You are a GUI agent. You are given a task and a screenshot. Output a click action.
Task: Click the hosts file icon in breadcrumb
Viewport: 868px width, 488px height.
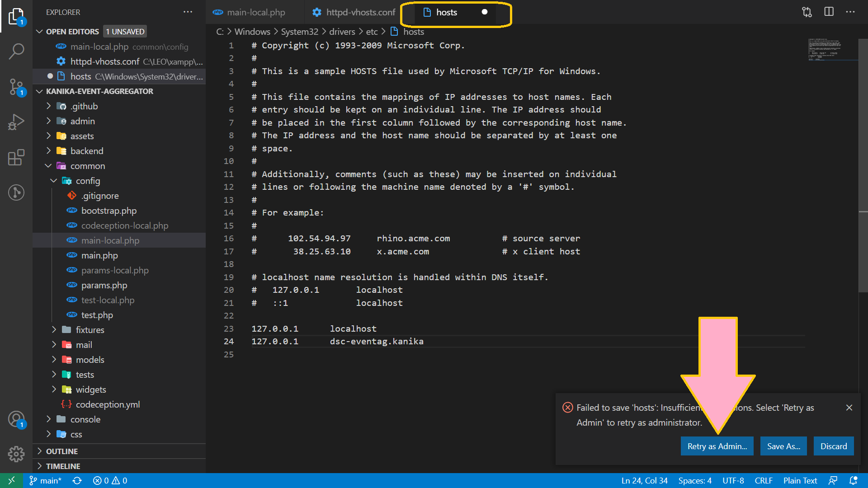(x=394, y=32)
